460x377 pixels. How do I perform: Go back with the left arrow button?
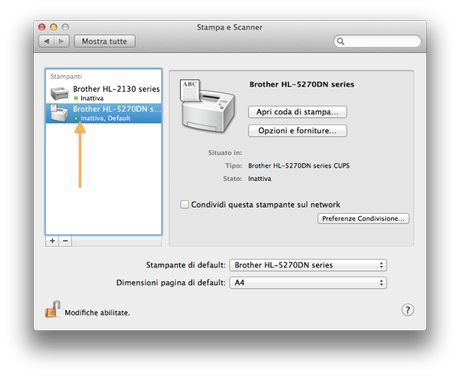(46, 41)
